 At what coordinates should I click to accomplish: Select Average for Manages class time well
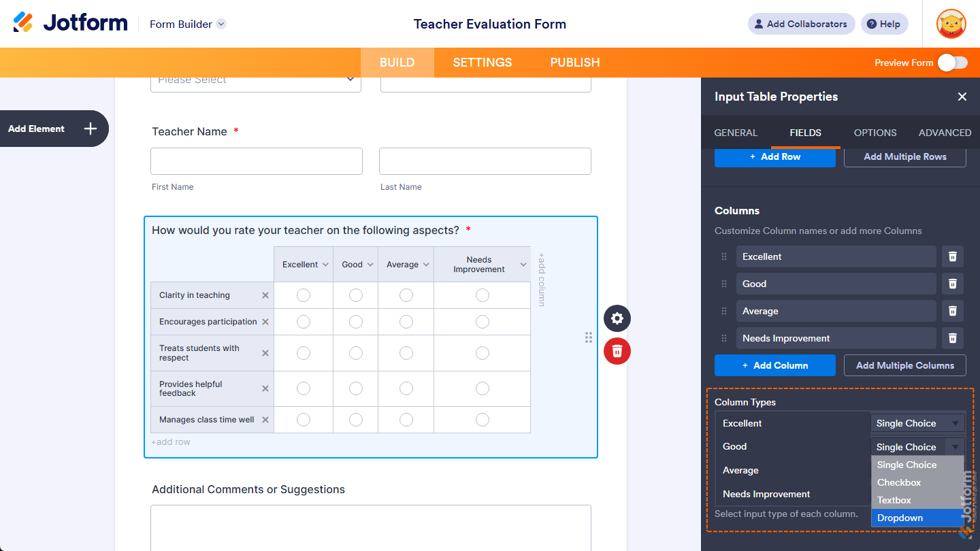pyautogui.click(x=406, y=420)
